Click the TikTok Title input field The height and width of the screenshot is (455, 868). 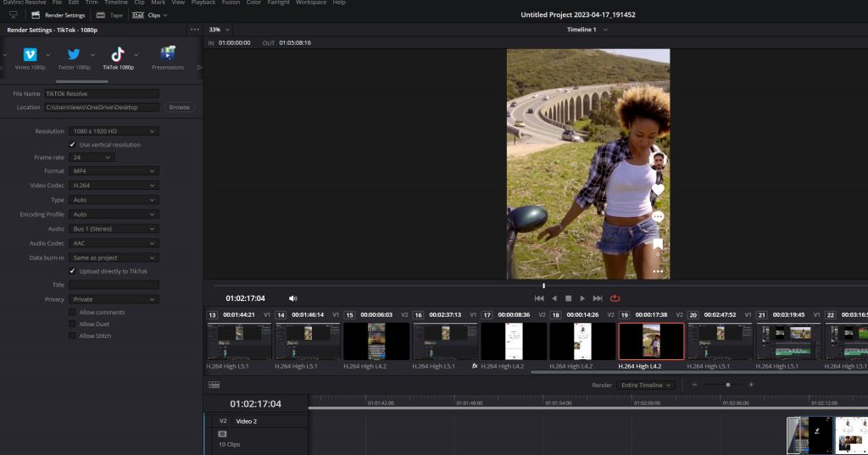pyautogui.click(x=114, y=285)
